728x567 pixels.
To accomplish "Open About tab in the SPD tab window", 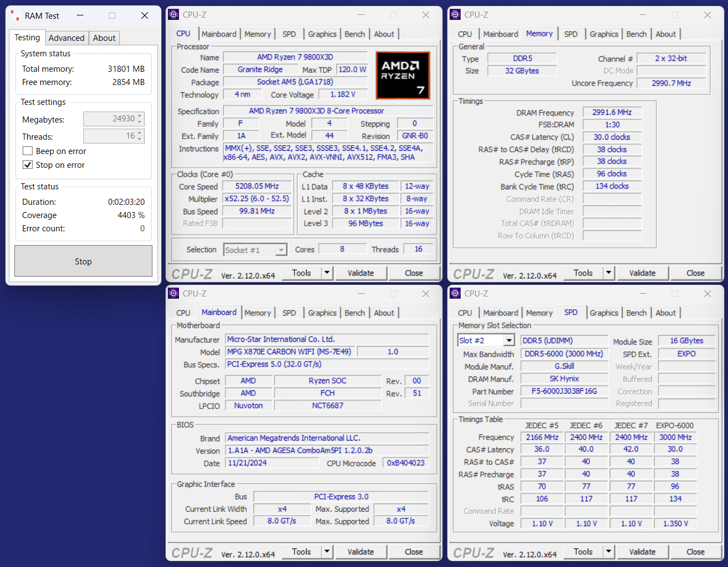I will [666, 313].
